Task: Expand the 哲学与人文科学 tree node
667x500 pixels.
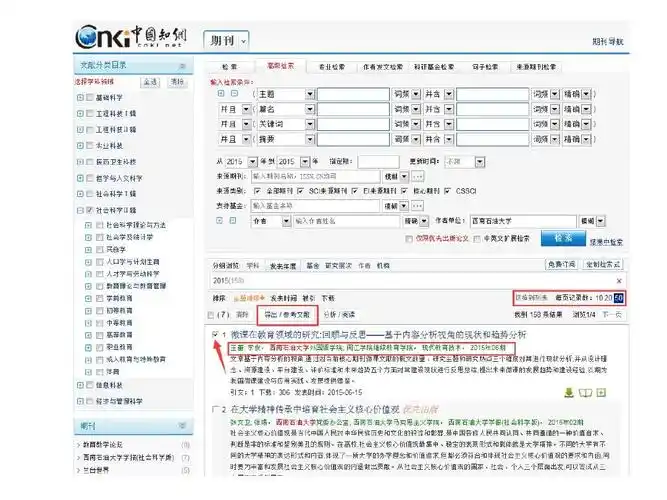Action: (x=80, y=178)
